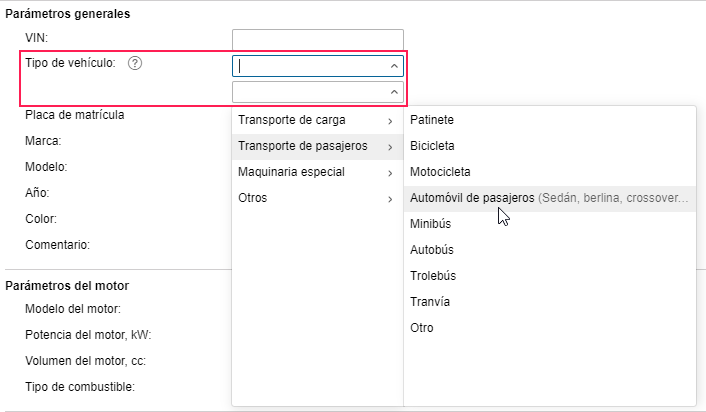Choose Bicicleta vehicle type
The height and width of the screenshot is (412, 706).
432,146
